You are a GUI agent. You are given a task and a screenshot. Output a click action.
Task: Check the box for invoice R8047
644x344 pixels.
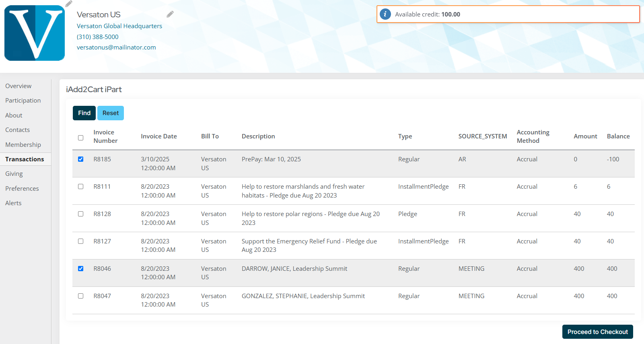81,296
